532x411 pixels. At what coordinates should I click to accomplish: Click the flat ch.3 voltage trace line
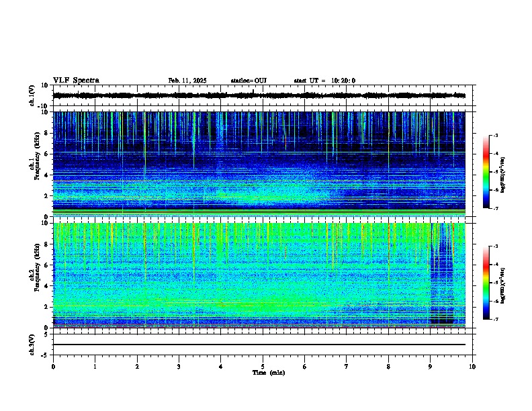pos(259,345)
